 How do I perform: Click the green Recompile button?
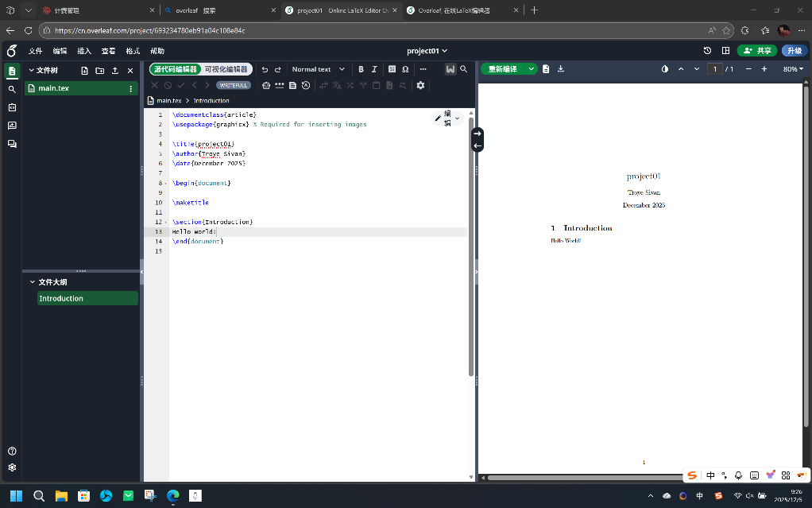click(503, 69)
